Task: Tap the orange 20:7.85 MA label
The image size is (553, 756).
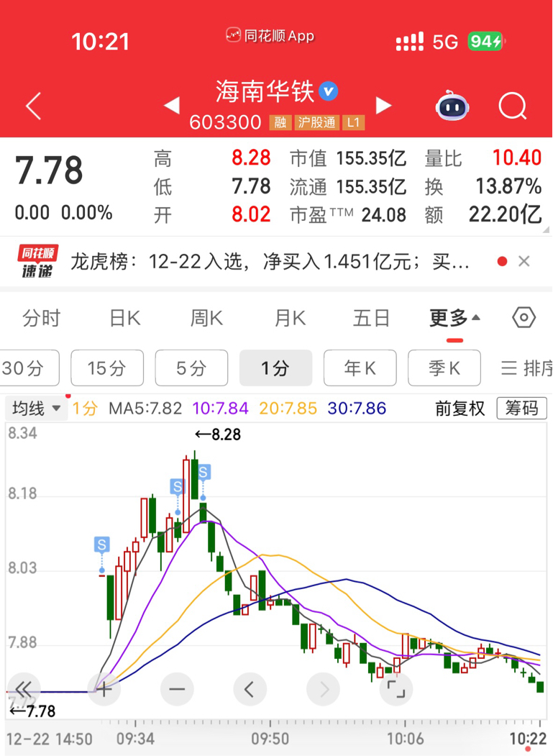Action: tap(288, 409)
